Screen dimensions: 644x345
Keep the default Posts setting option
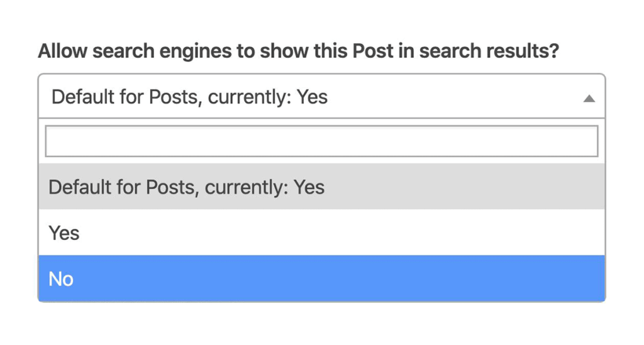(321, 187)
